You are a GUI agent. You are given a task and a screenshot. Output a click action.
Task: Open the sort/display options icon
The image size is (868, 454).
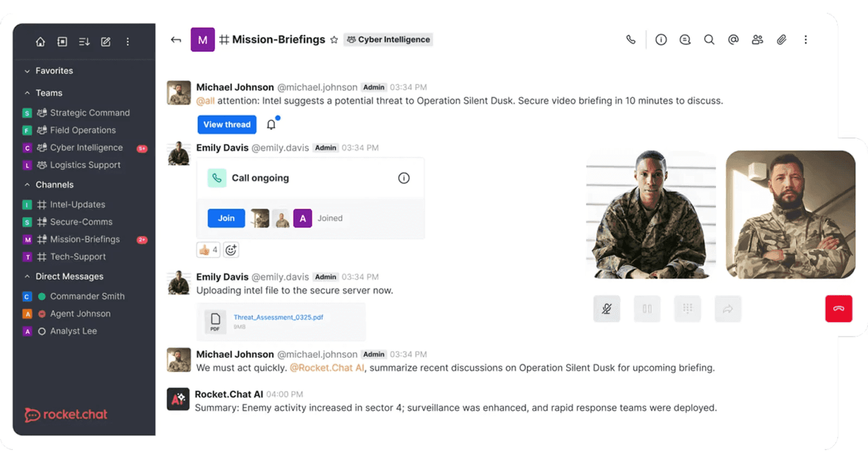(x=84, y=42)
